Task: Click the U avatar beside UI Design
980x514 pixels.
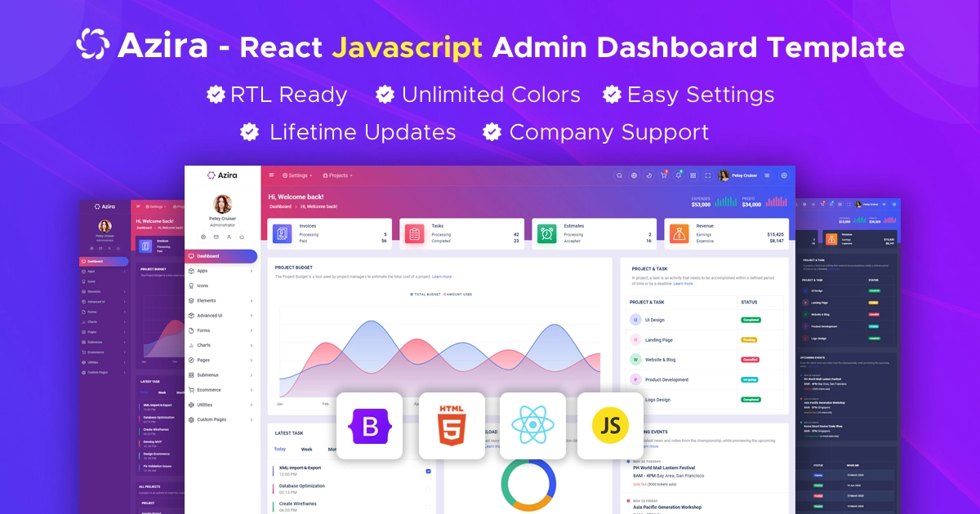Action: coord(635,320)
